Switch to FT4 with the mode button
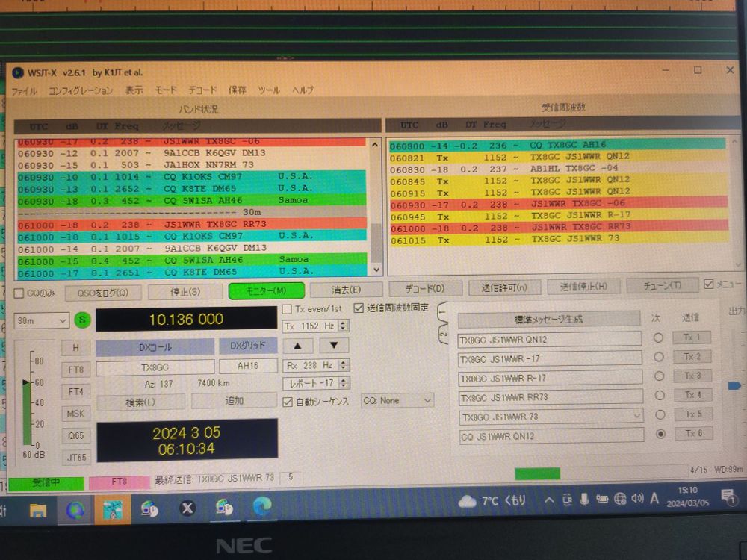 (75, 391)
